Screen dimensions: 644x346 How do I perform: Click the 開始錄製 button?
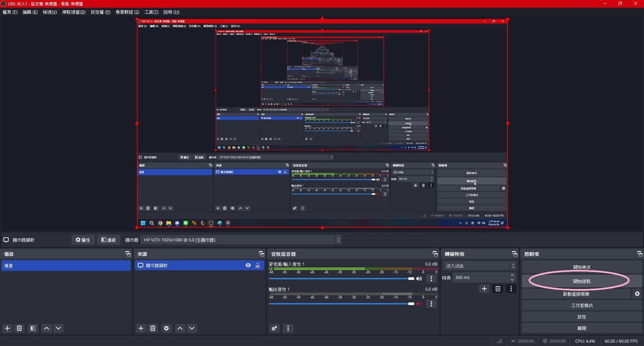[582, 281]
